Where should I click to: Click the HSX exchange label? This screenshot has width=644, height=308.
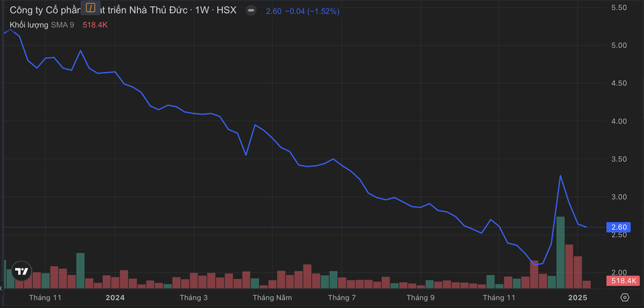coord(226,11)
